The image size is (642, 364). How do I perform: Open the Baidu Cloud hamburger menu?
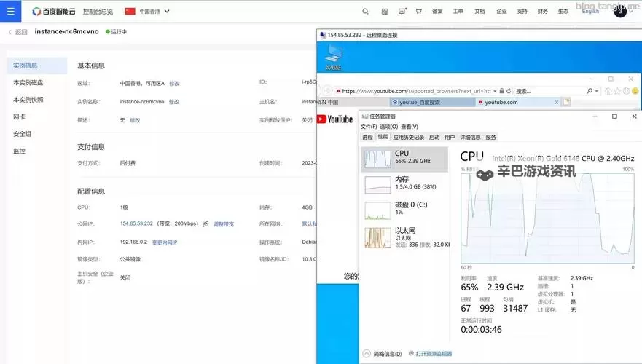(x=11, y=11)
